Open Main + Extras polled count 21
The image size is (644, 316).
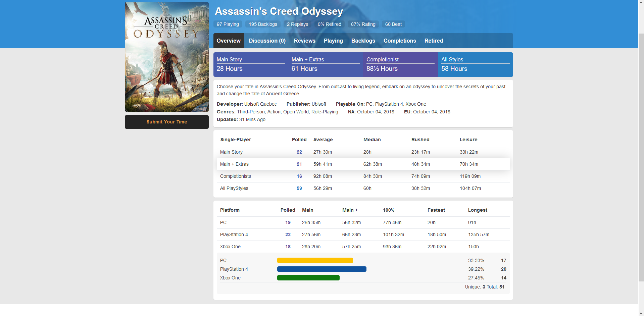(299, 164)
